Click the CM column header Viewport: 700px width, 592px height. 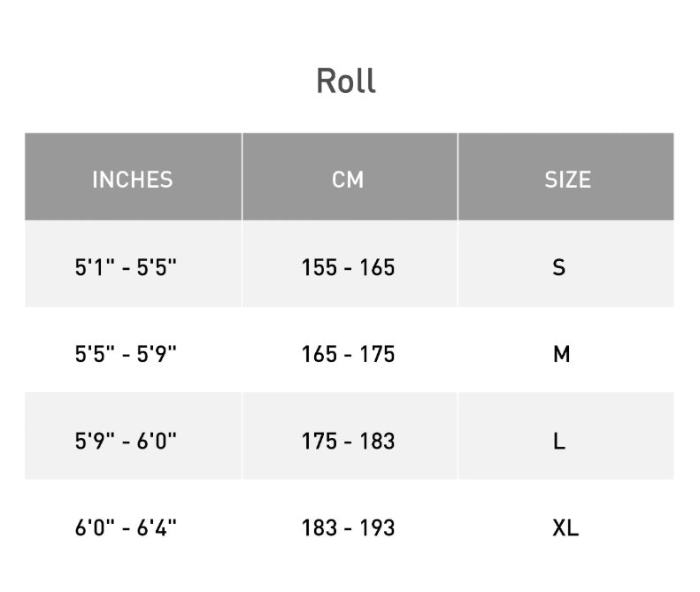point(348,179)
